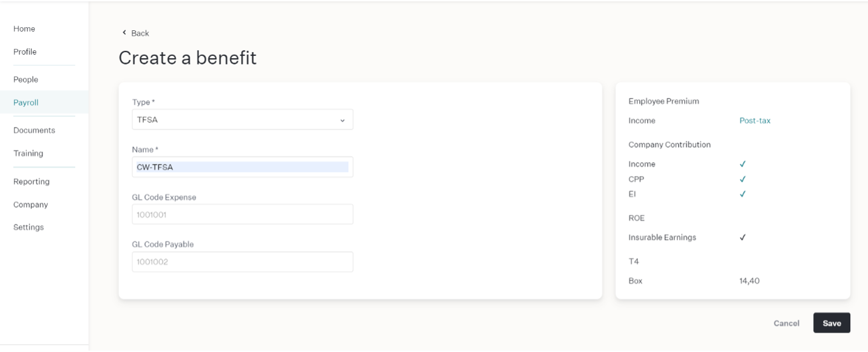Click the Post-tax income link
This screenshot has width=868, height=352.
(x=754, y=121)
